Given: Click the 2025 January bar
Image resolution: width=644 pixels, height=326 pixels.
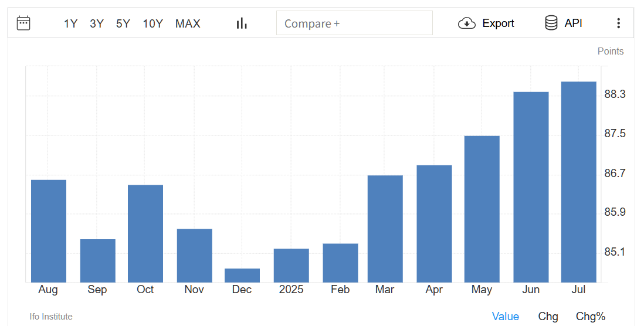Looking at the screenshot, I should pos(292,266).
